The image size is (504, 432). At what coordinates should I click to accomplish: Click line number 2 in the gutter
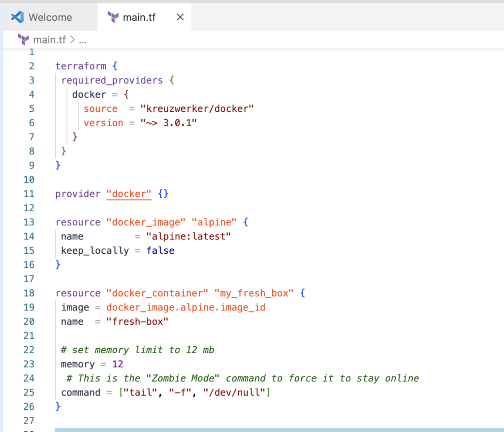tap(31, 66)
